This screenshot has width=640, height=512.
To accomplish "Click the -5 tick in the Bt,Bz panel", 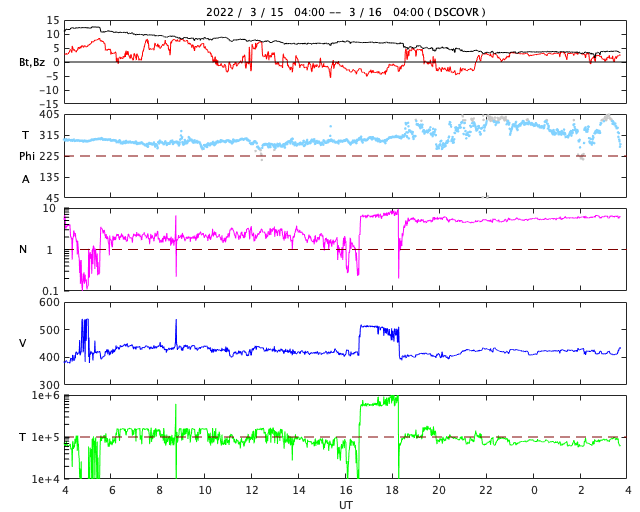I will point(53,76).
